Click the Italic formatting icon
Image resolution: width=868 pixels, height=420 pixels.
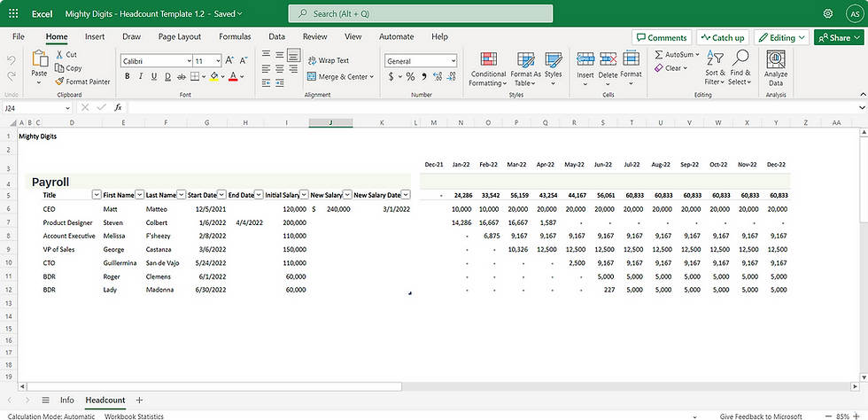coord(141,76)
